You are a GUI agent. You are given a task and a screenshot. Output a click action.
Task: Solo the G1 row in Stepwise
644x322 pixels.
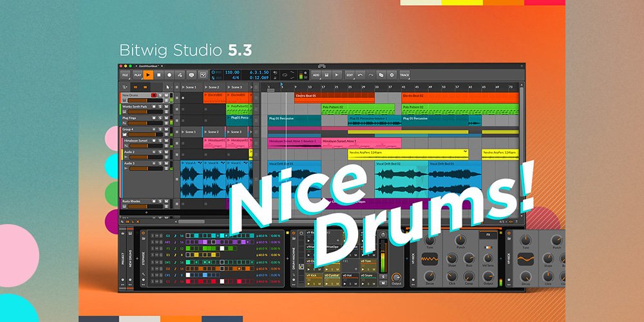coord(153,236)
